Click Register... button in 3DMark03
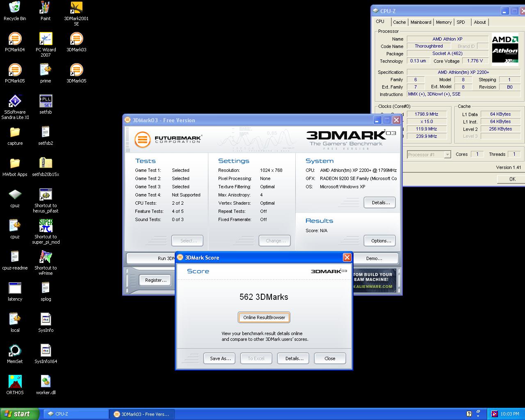The height and width of the screenshot is (420, 525). (155, 280)
